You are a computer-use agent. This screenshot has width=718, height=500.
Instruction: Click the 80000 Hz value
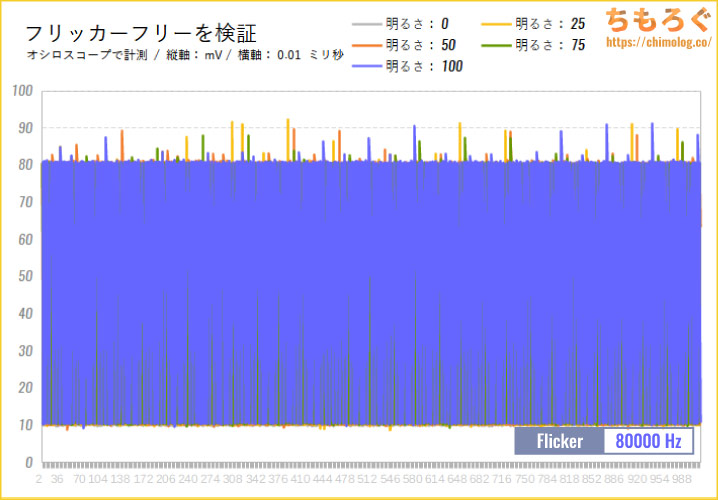(x=648, y=441)
